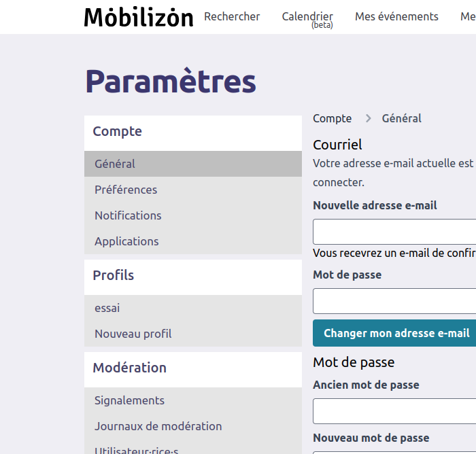
Task: Focus the Nouvelle adresse e-mail field
Action: [x=394, y=232]
